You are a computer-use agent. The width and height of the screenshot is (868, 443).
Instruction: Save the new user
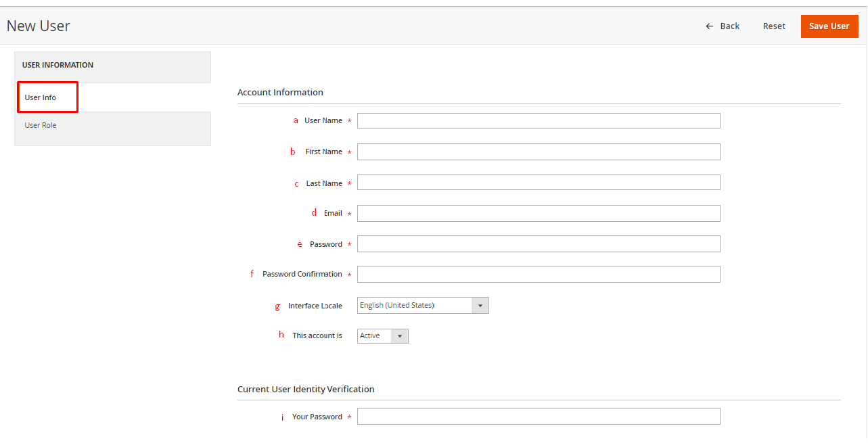[x=829, y=26]
